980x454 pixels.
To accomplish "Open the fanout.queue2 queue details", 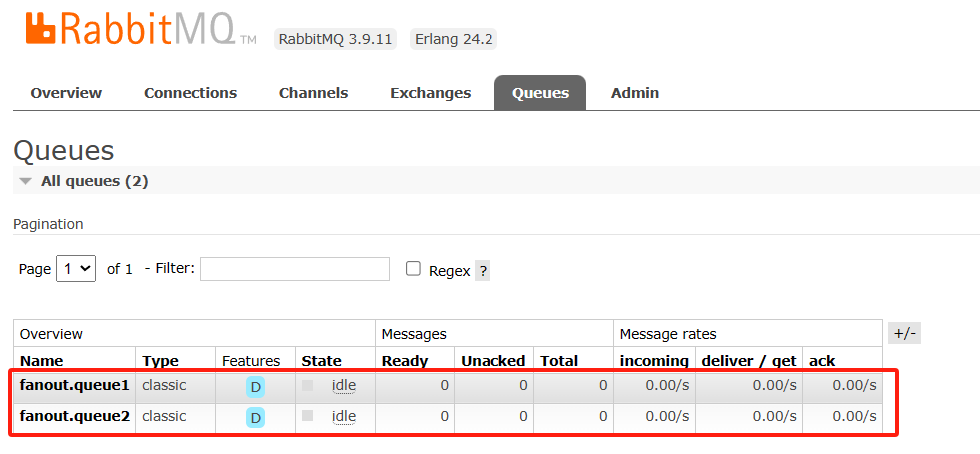I will (75, 416).
